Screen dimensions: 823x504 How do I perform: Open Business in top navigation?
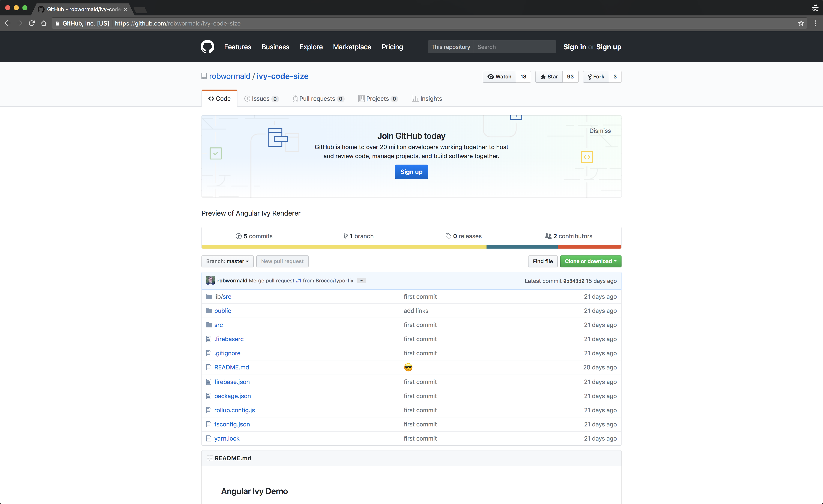coord(275,47)
